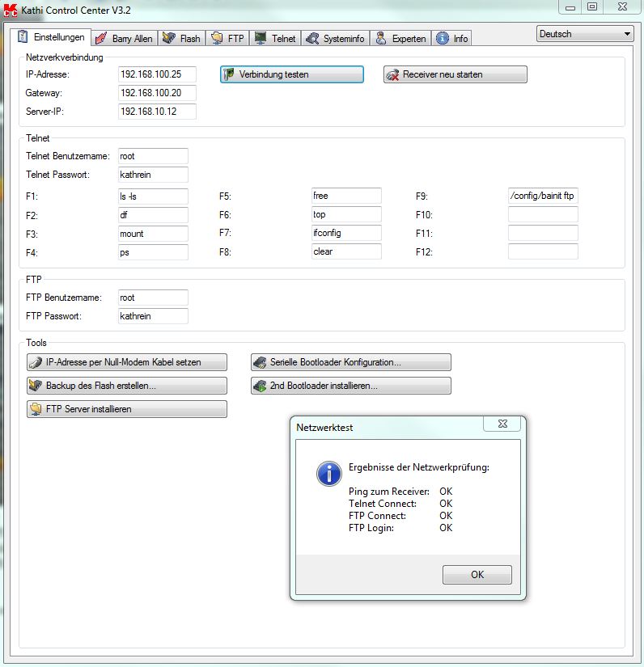Click the 'Telnet Connect:' result text
The height and width of the screenshot is (667, 644).
[x=382, y=504]
